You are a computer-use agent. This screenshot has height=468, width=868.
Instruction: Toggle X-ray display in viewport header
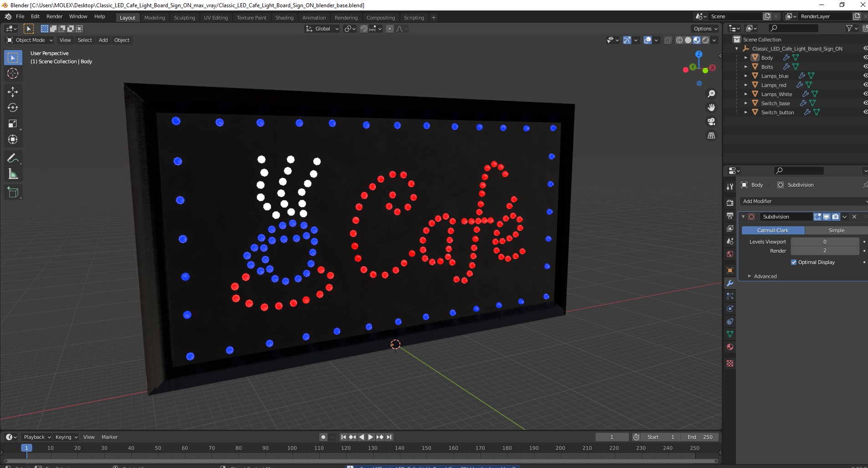pyautogui.click(x=668, y=40)
